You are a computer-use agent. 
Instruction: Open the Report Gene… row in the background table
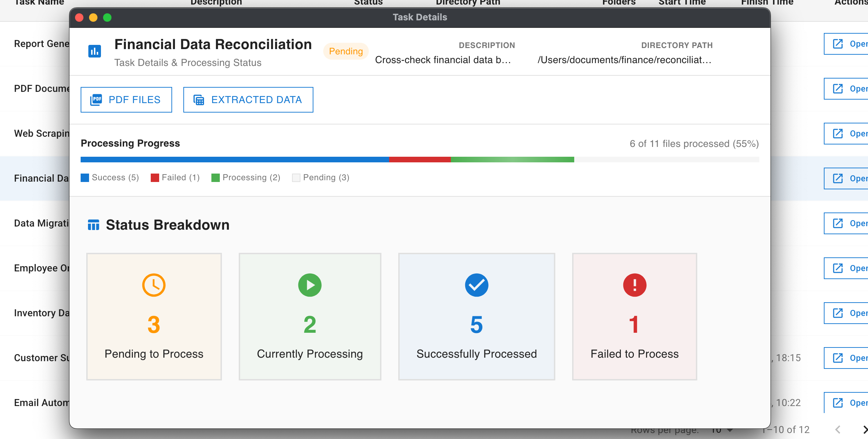coord(846,44)
